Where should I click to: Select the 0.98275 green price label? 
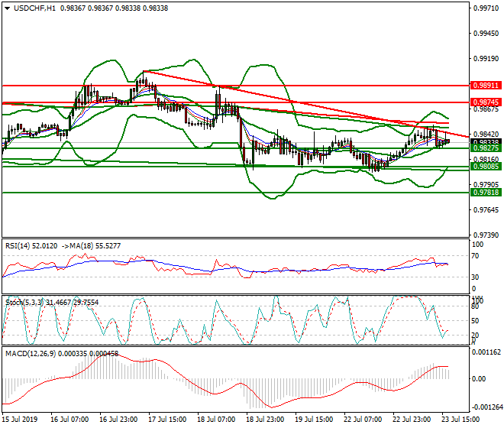pos(486,148)
